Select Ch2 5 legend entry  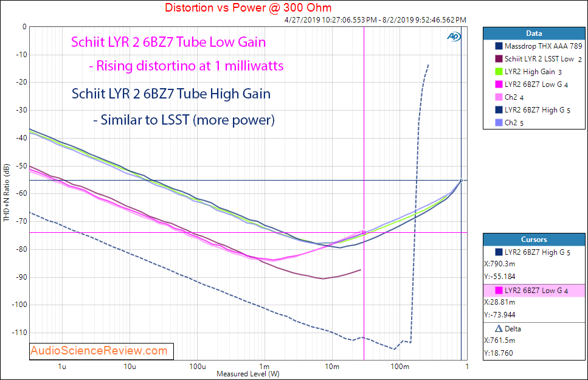[x=514, y=123]
